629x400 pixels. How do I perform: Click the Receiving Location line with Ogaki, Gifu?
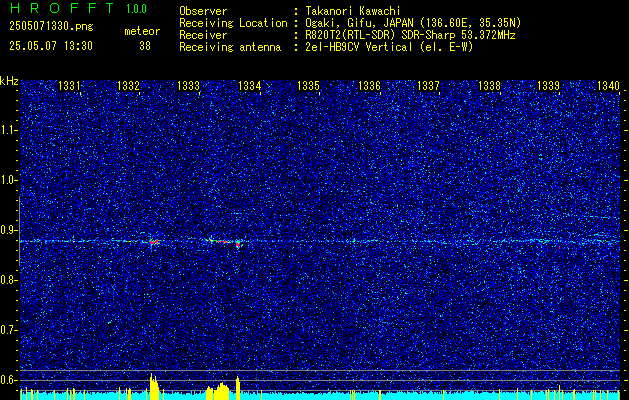tap(350, 23)
